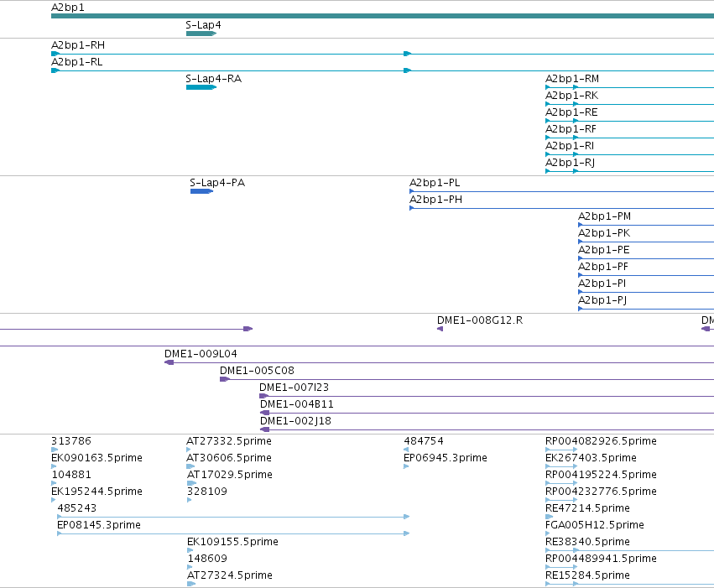Click the RP004195224.5prime EST label
The image size is (714, 588).
click(x=601, y=475)
